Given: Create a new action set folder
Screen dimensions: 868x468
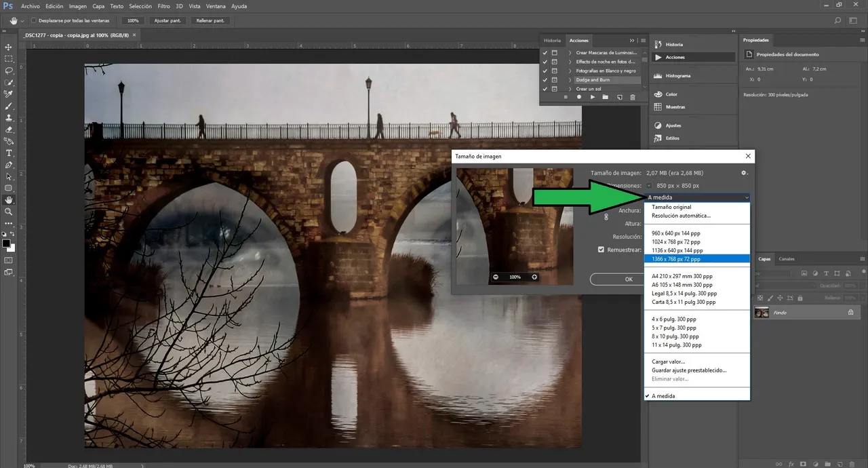Looking at the screenshot, I should point(606,97).
